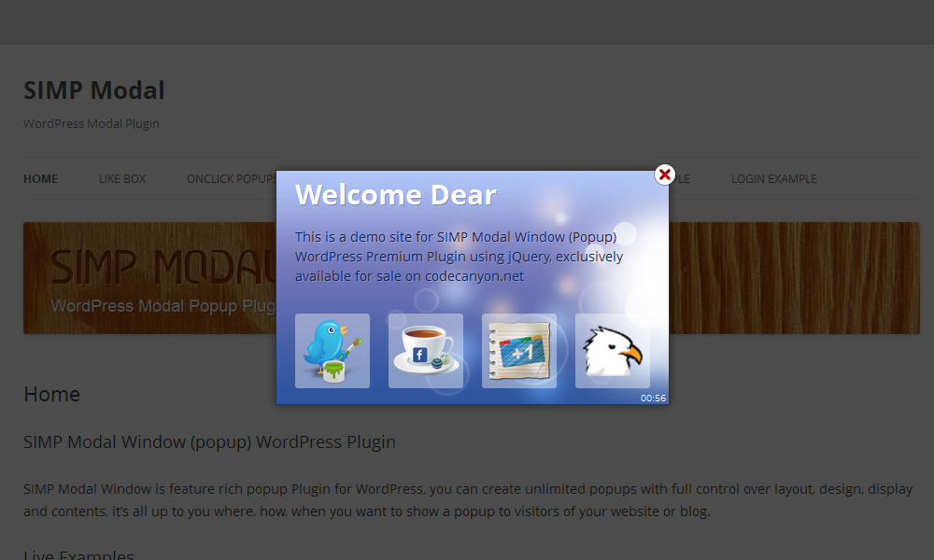
Task: Click the Twitter bird icon in popup
Action: (333, 351)
